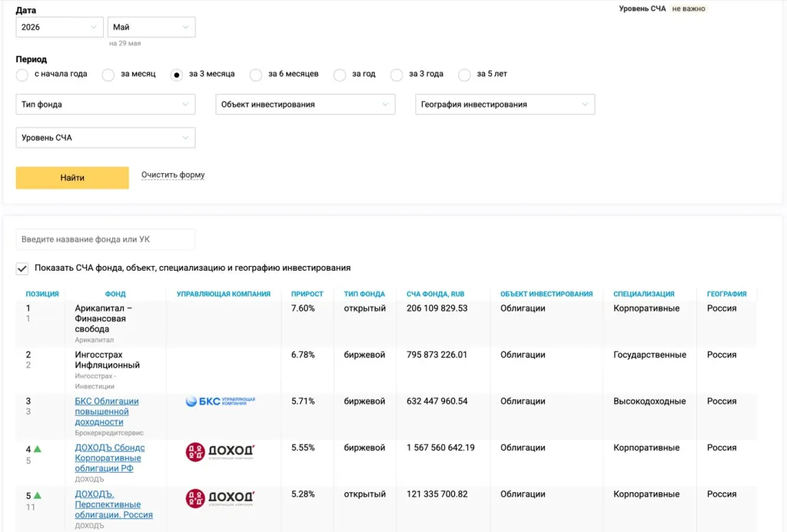Pick the 'за год' period radio
Screen dimensions: 787x532
point(339,75)
